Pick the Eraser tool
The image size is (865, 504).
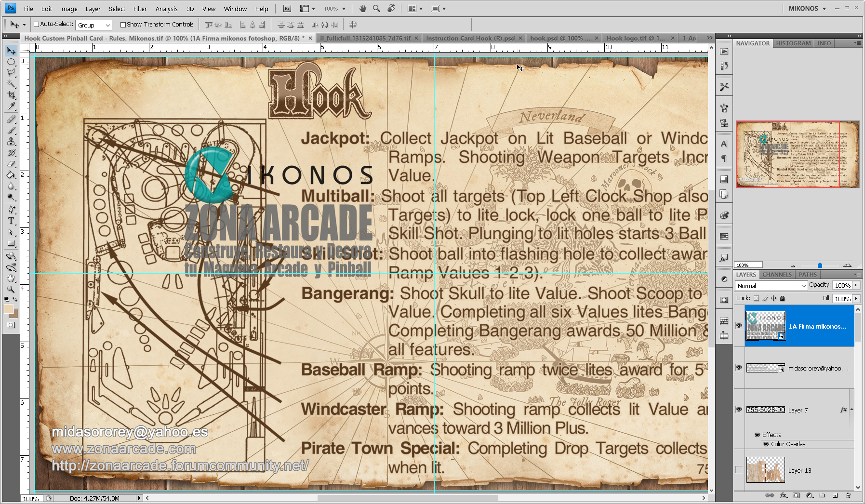coord(11,164)
